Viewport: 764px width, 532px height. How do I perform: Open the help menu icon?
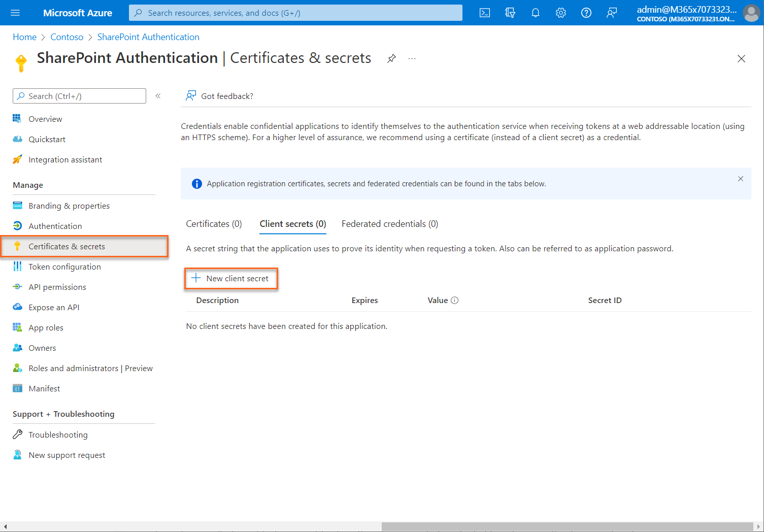tap(586, 13)
